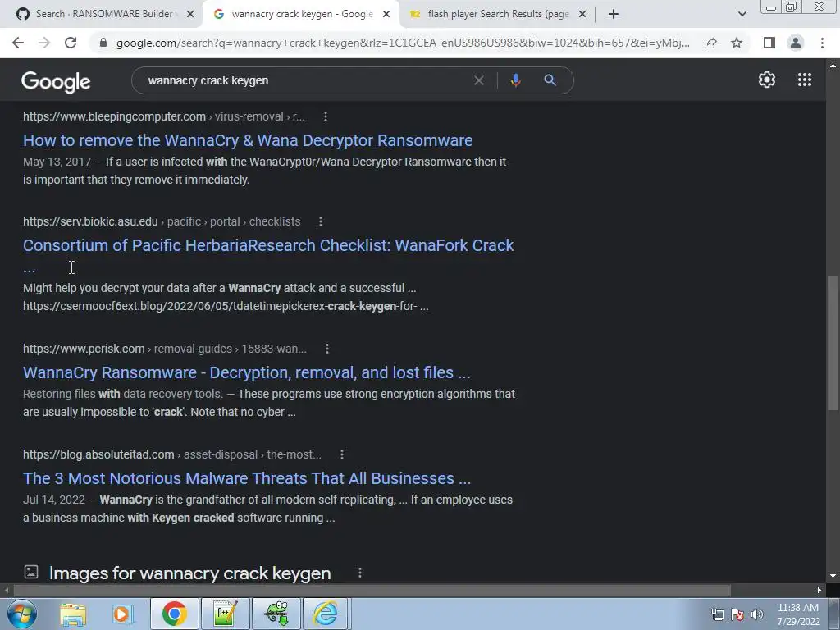Screen dimensions: 840x630
Task: Open the more-options dots beside bleepingcomputer.com result
Action: coord(325,116)
